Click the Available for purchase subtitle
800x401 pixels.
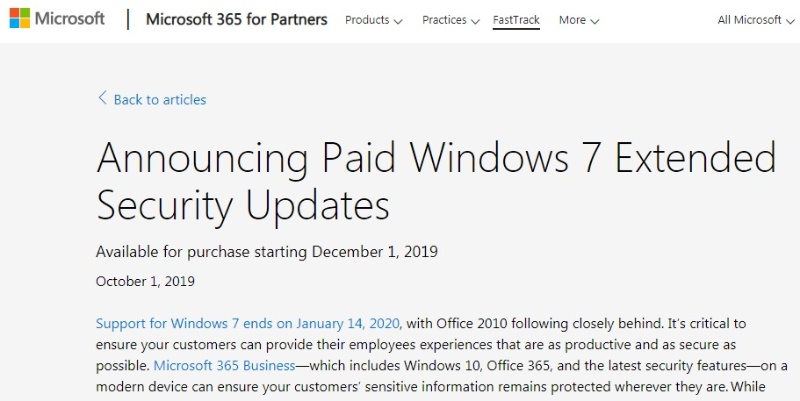coord(267,249)
